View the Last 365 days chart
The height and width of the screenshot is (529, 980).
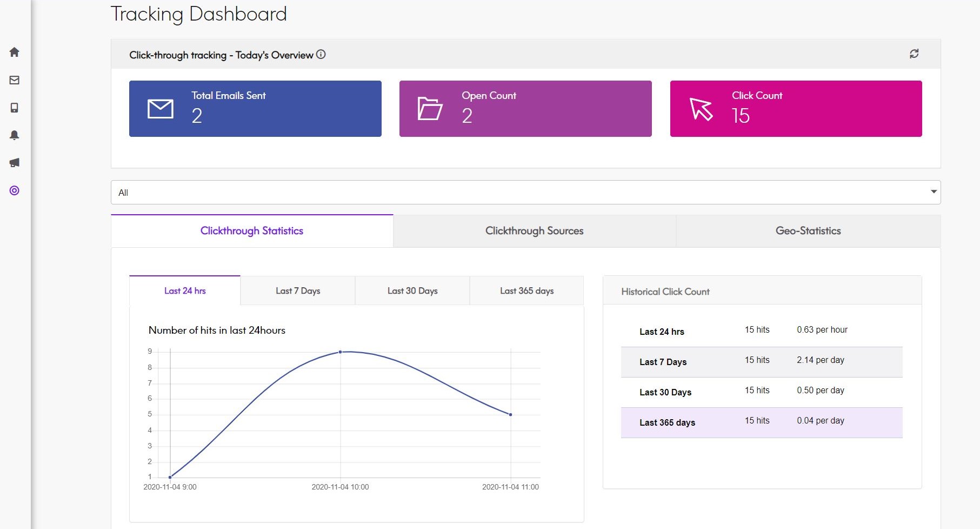click(x=526, y=291)
